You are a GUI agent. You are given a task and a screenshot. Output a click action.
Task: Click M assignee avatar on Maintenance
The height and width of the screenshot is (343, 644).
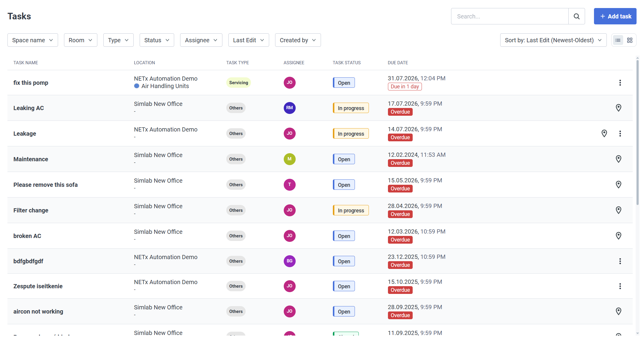(289, 159)
